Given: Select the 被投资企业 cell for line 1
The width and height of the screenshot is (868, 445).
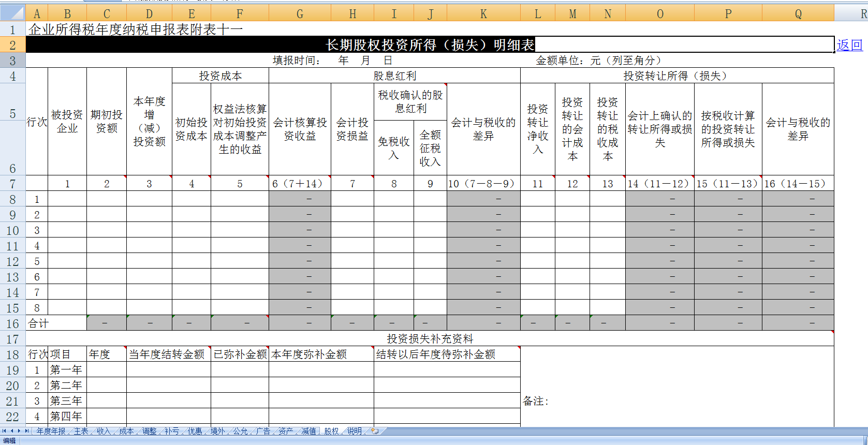Looking at the screenshot, I should coord(67,199).
